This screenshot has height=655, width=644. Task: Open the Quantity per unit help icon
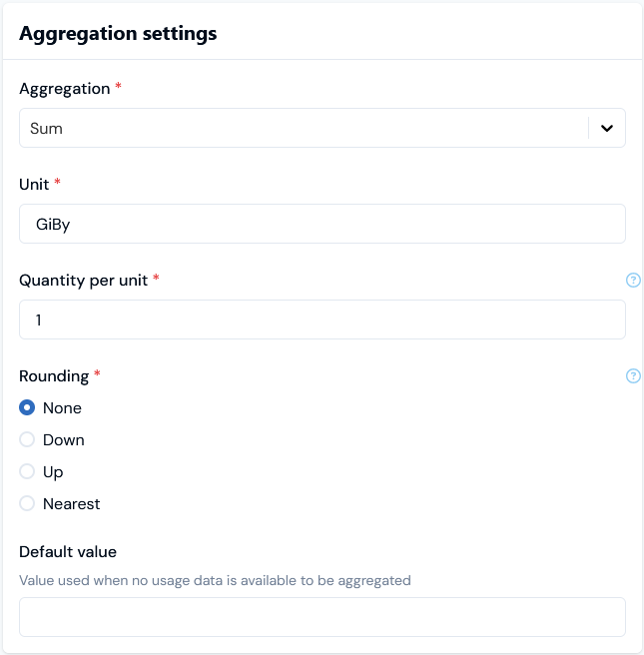point(633,280)
